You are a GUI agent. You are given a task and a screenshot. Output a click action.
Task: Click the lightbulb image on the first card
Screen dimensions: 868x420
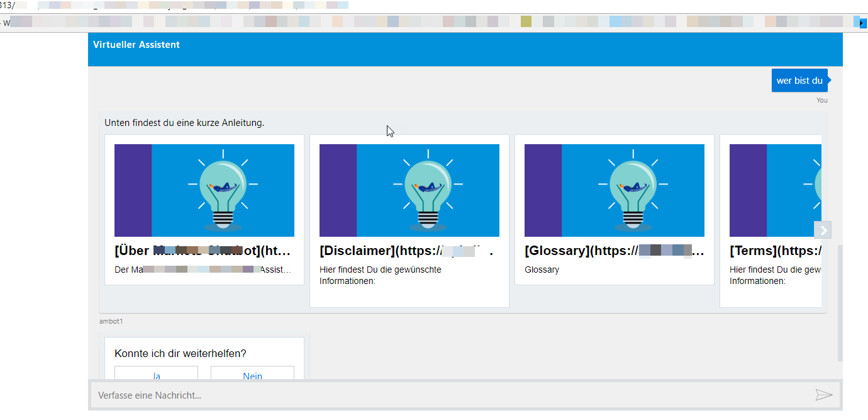pyautogui.click(x=204, y=190)
